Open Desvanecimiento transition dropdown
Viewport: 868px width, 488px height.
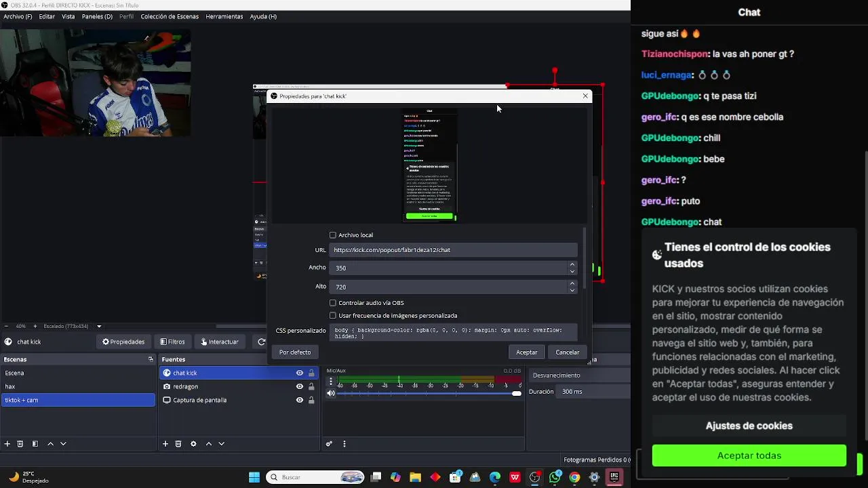coord(580,375)
